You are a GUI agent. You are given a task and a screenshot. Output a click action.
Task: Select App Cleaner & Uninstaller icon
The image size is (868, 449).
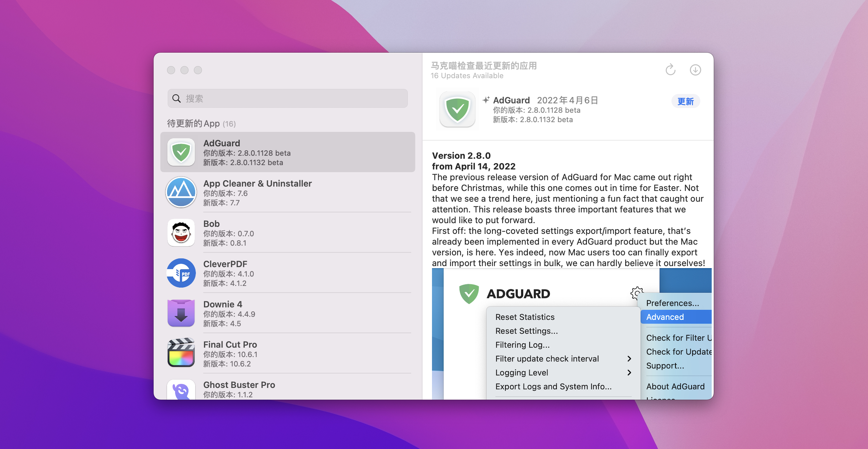click(x=181, y=193)
